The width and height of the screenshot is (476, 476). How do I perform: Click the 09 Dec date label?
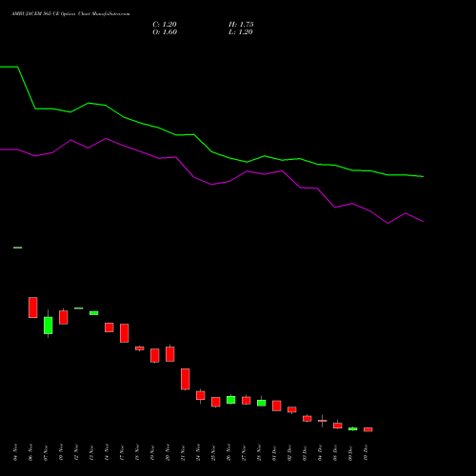coord(350,452)
